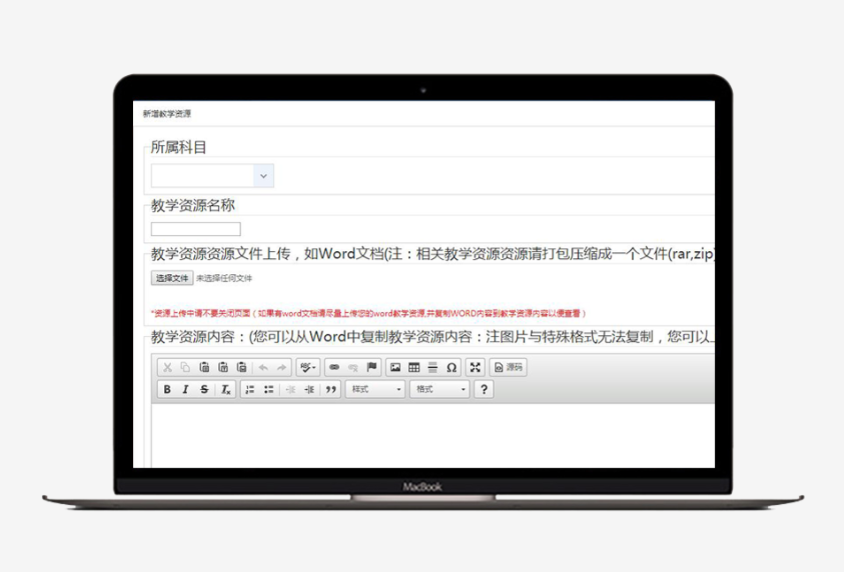
Task: Open the 样式 styles dropdown
Action: coord(375,390)
